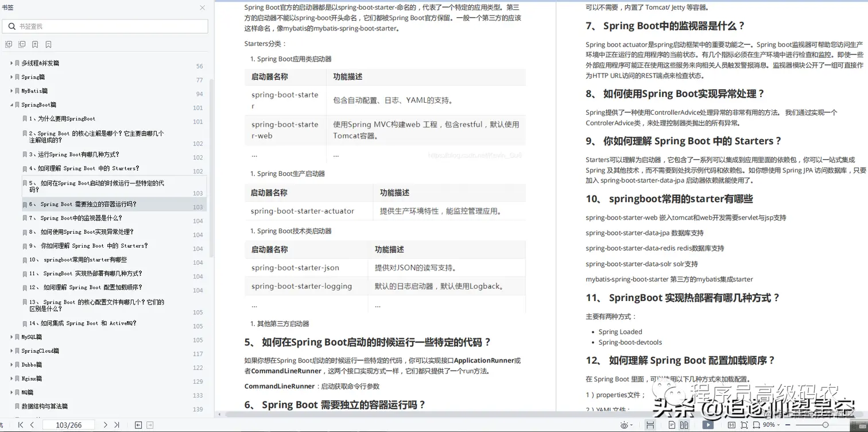Open bookmark 7、Spring Boot中的监视器是什么
The height and width of the screenshot is (432, 868).
75,218
